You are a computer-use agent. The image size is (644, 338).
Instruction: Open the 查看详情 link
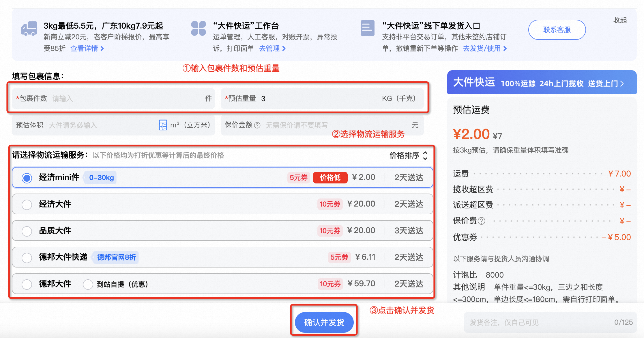point(87,48)
